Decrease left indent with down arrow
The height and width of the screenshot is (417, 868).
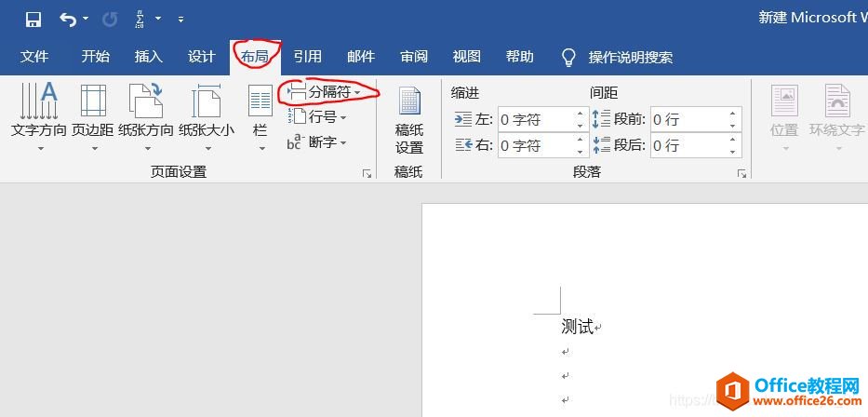[x=581, y=126]
